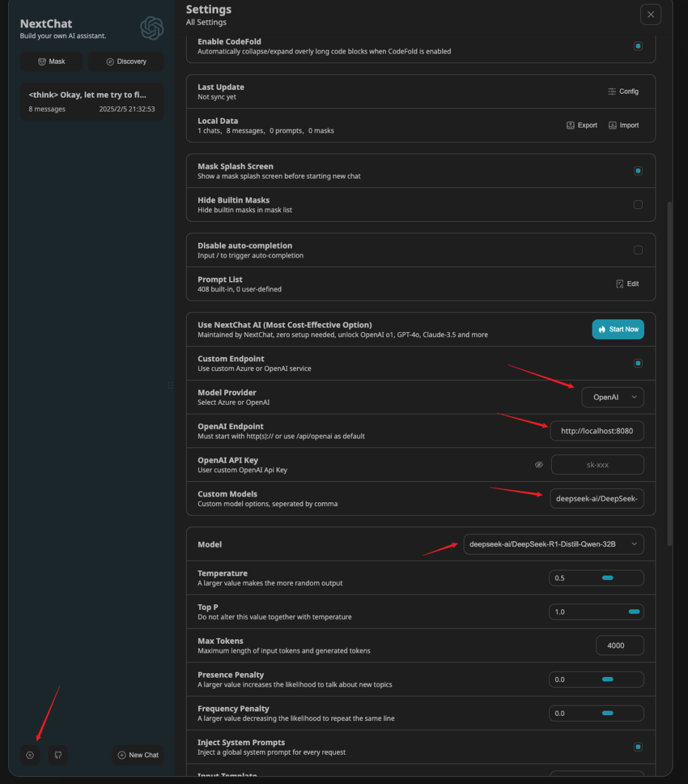The image size is (688, 784).
Task: Toggle the Enable CodeFold checkbox
Action: pyautogui.click(x=638, y=46)
